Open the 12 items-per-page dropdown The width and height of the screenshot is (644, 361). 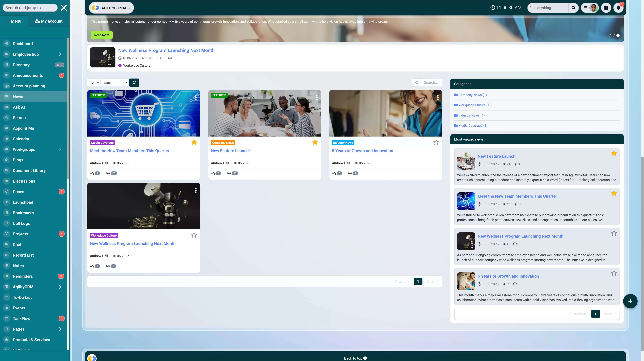(94, 83)
